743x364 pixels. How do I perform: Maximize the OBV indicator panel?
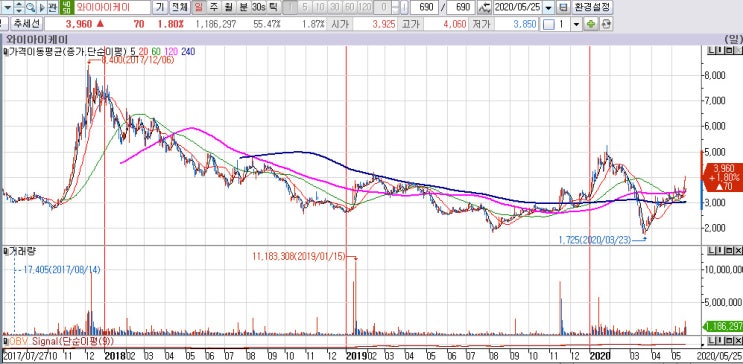tap(729, 341)
